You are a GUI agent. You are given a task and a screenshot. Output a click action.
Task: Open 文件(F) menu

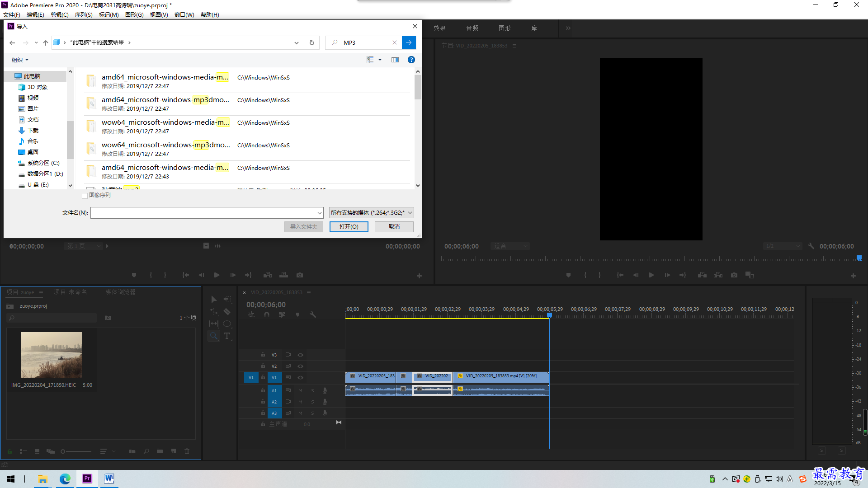[x=12, y=15]
